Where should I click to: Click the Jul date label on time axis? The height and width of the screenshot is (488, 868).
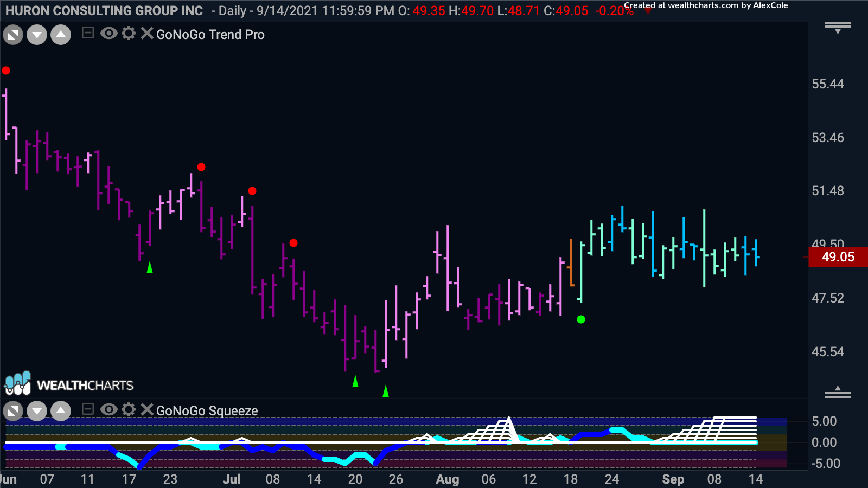click(232, 479)
